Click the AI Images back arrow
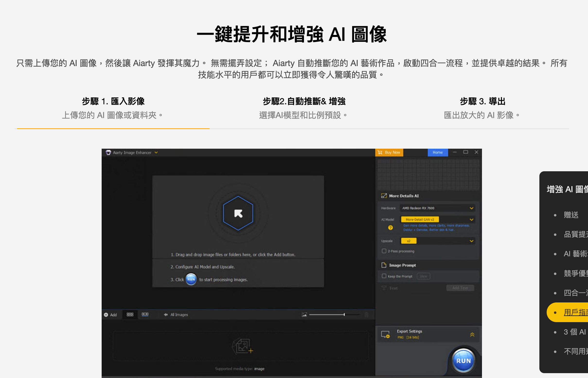Image resolution: width=588 pixels, height=378 pixels. pos(166,315)
